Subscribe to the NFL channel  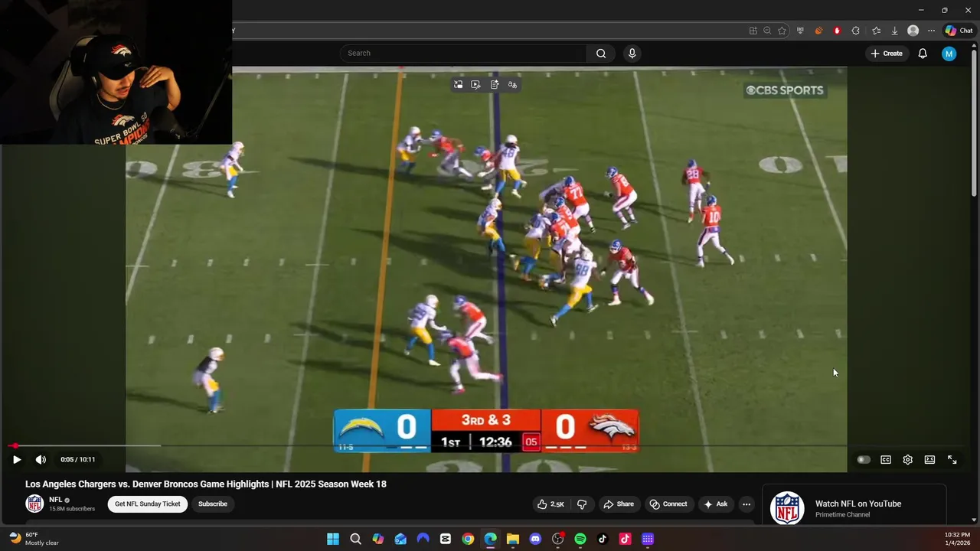(x=213, y=504)
